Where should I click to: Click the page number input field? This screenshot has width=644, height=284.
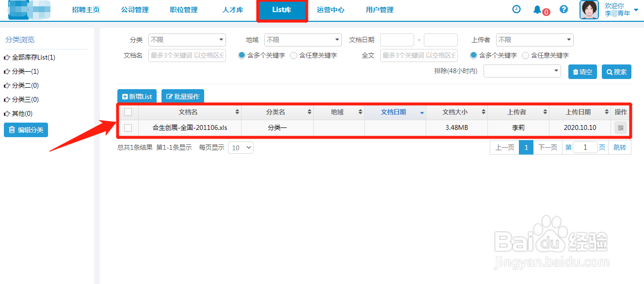coord(585,147)
